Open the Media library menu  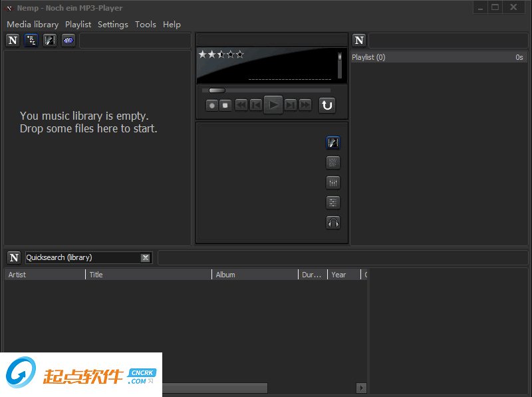(33, 25)
